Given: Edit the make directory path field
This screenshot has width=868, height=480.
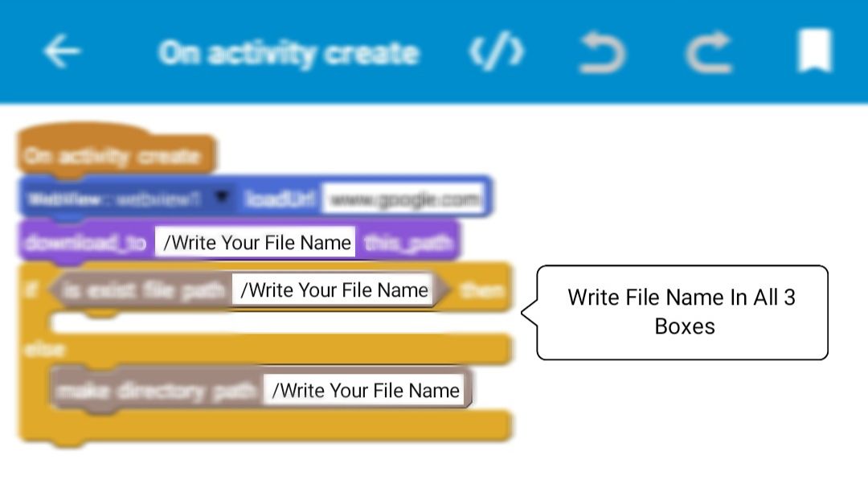Looking at the screenshot, I should 364,390.
